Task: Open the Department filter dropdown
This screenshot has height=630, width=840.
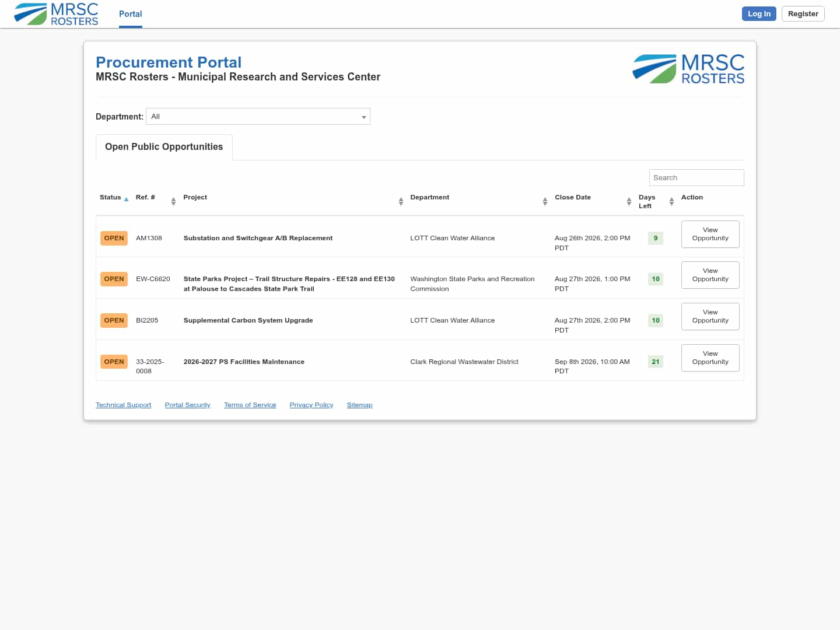Action: 258,117
